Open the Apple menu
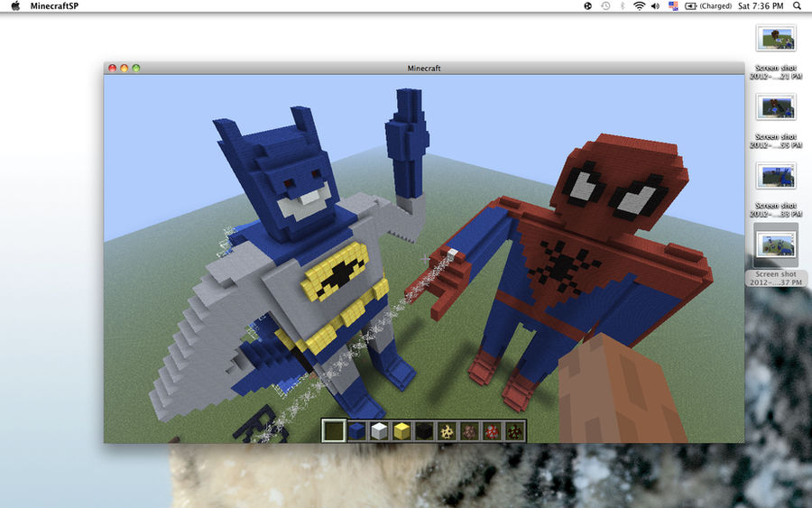 click(15, 6)
